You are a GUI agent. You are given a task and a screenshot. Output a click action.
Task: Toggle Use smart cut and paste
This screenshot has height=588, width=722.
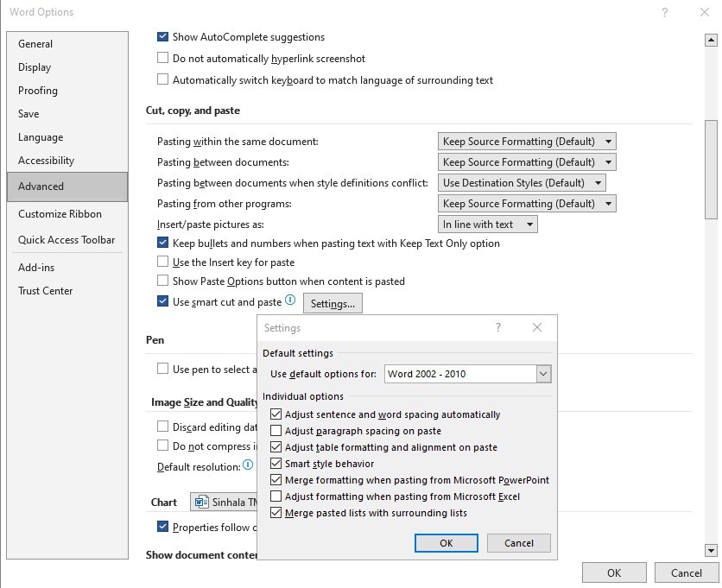(162, 301)
